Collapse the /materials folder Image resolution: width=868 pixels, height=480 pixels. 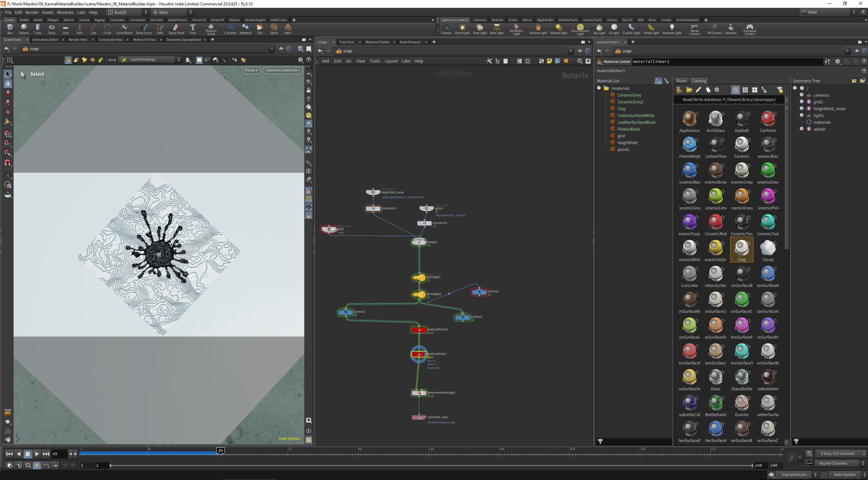(x=599, y=88)
